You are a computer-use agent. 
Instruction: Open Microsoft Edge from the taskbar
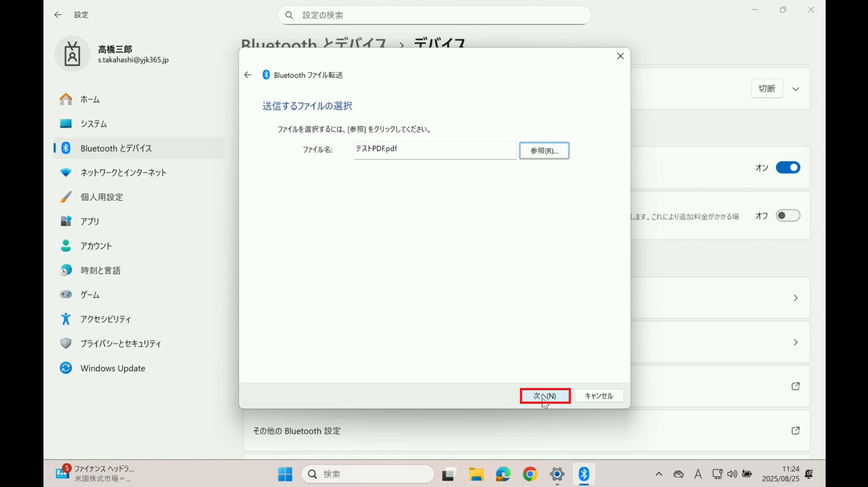pos(503,474)
